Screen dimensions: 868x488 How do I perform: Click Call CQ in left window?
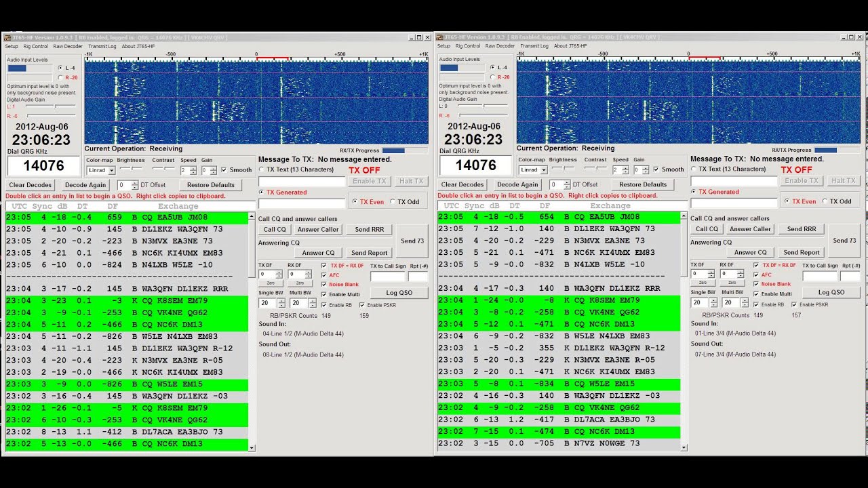(275, 230)
